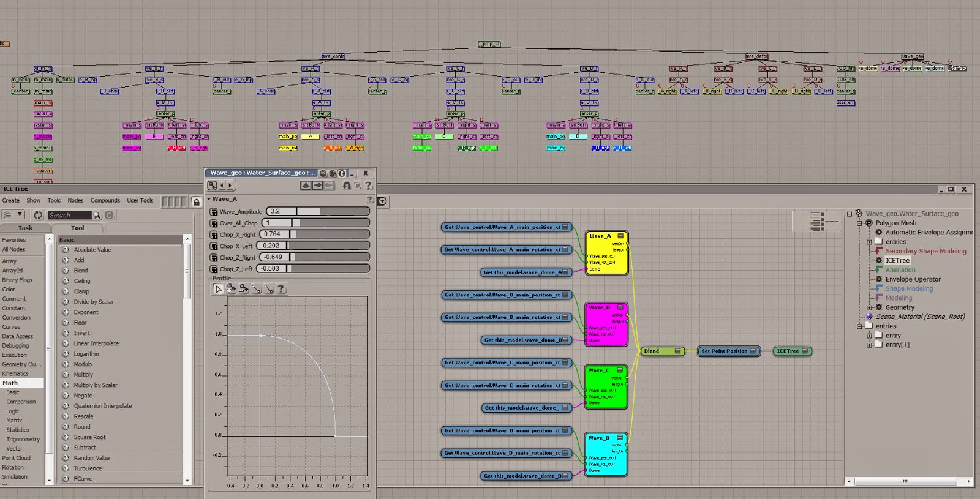Toggle animation icon for Chop_Z_Left
980x499 pixels.
(x=214, y=268)
